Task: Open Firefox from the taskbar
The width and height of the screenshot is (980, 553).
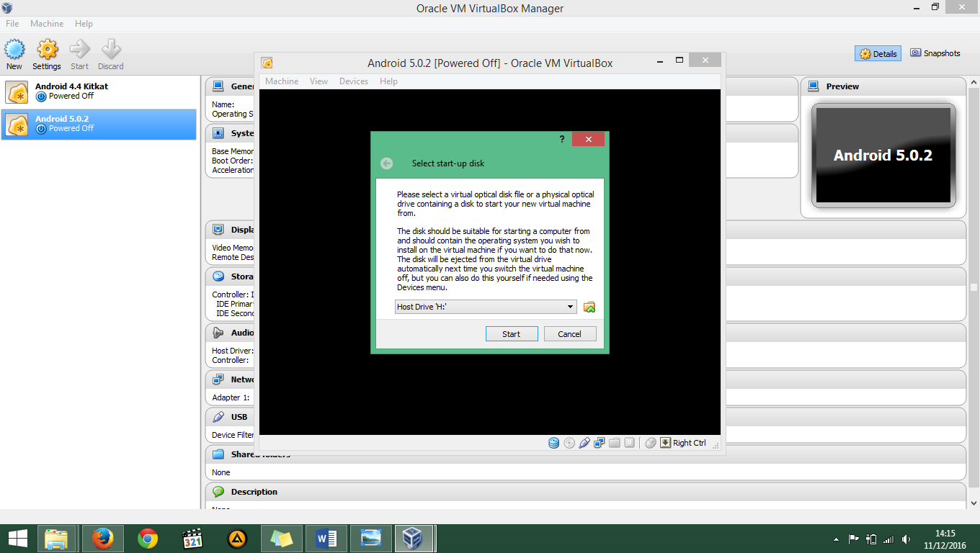Action: [x=102, y=539]
